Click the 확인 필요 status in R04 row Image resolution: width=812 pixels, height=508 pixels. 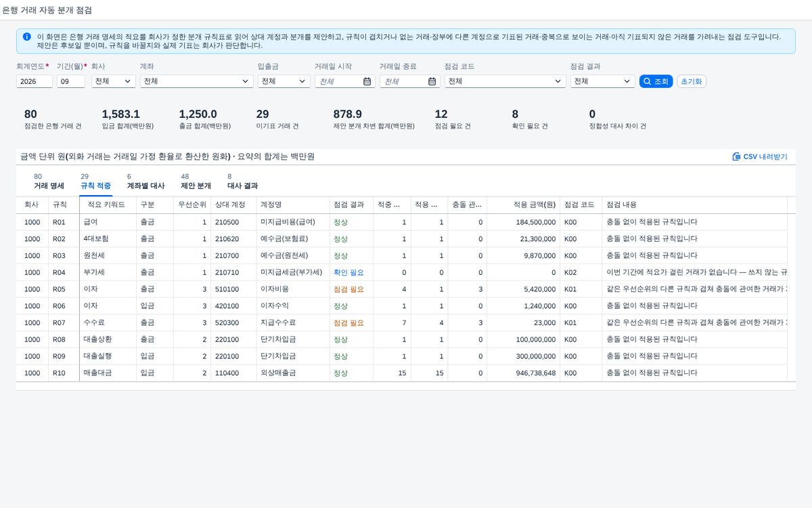(x=348, y=272)
